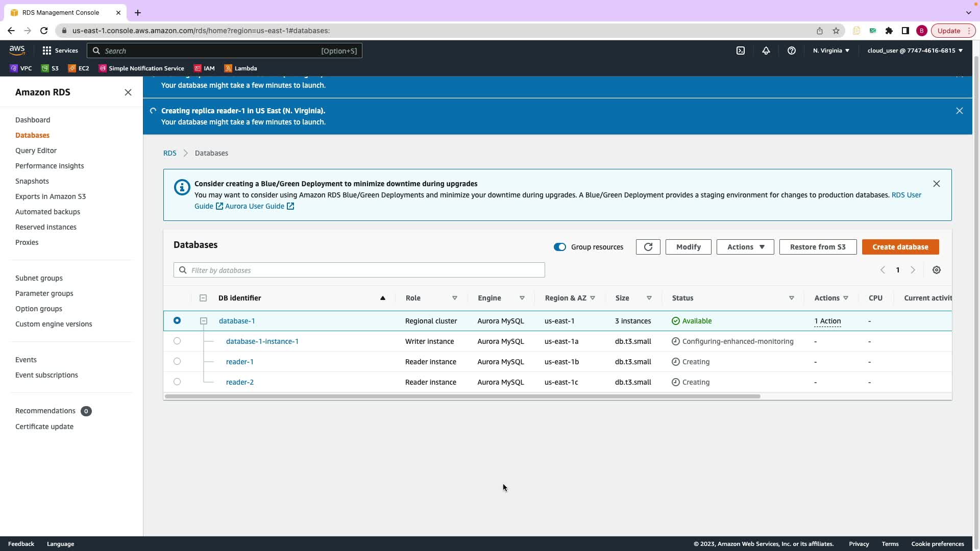Open browser extensions puzzle icon

[889, 31]
